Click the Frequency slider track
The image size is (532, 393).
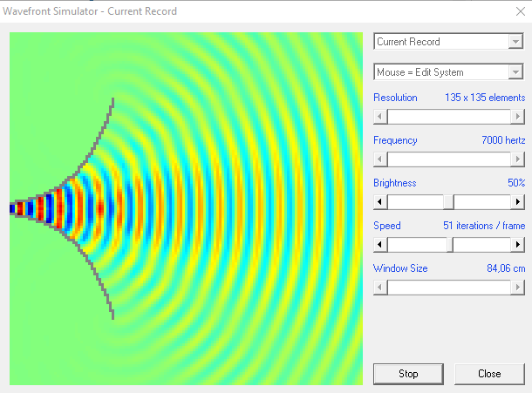click(449, 159)
